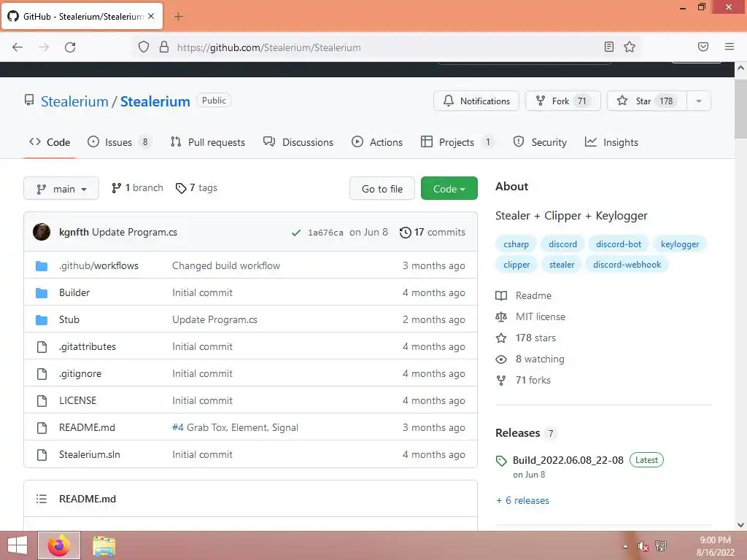This screenshot has width=747, height=560.
Task: Click the + 6 releases link
Action: (x=522, y=500)
